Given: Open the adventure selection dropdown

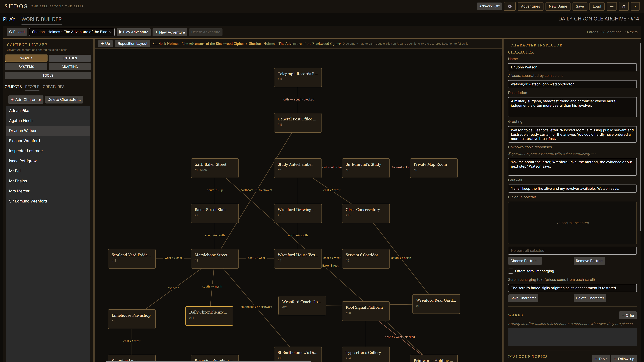Looking at the screenshot, I should point(71,32).
